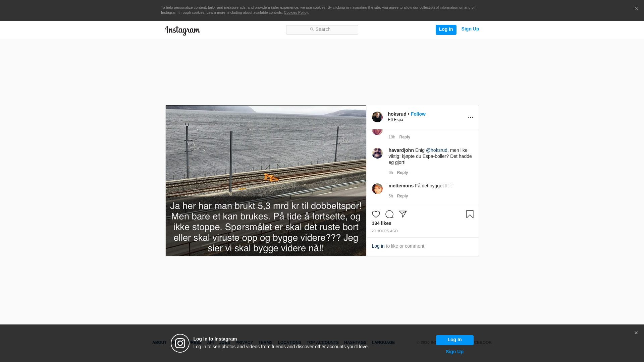Open the HASHTAGS footer link

tap(355, 343)
